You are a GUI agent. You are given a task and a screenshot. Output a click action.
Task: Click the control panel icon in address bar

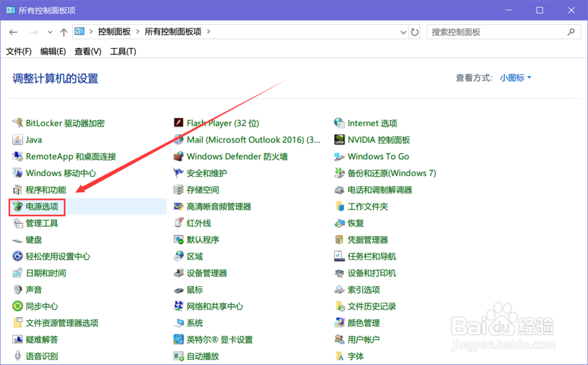coord(79,32)
